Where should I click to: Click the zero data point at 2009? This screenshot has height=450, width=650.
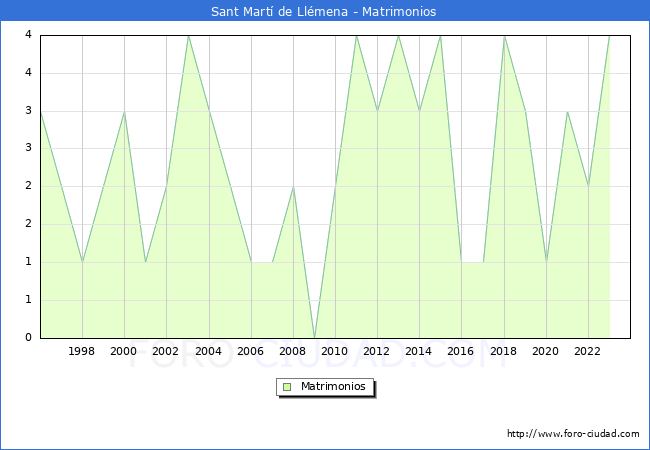[x=315, y=338]
